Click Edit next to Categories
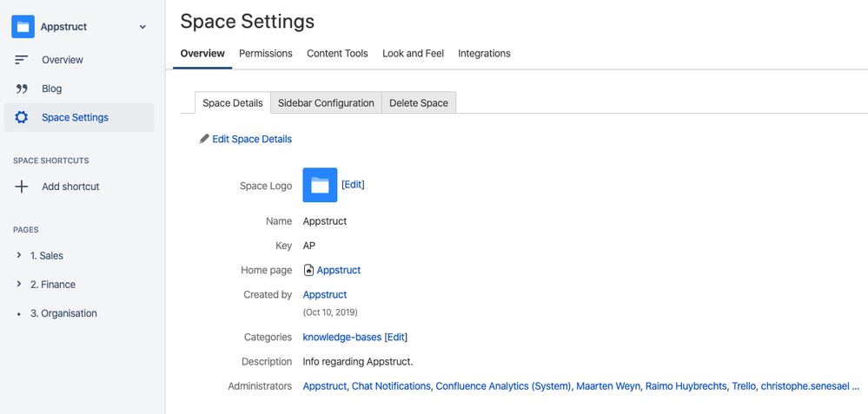 point(396,337)
